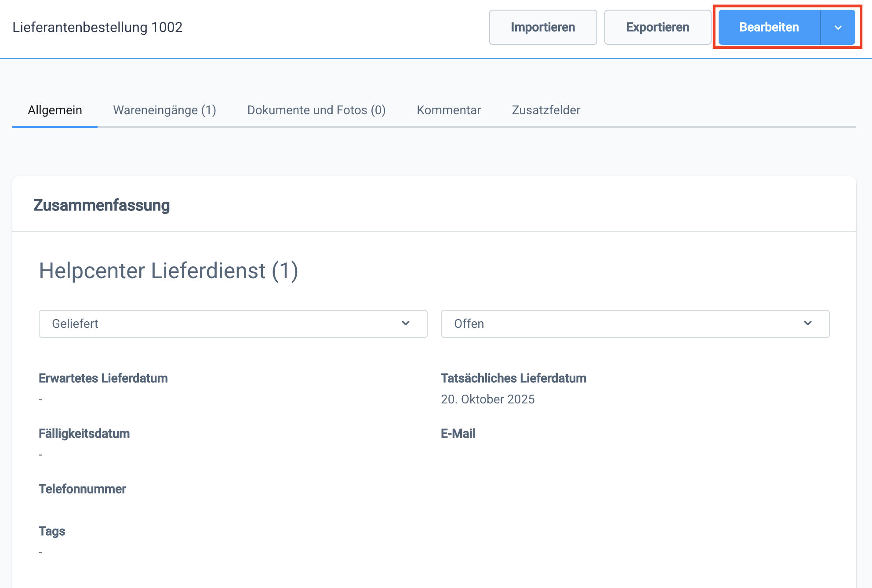Screen dimensions: 872x588
Task: Click the Erwartetes Lieferdatum field
Action: 103,378
